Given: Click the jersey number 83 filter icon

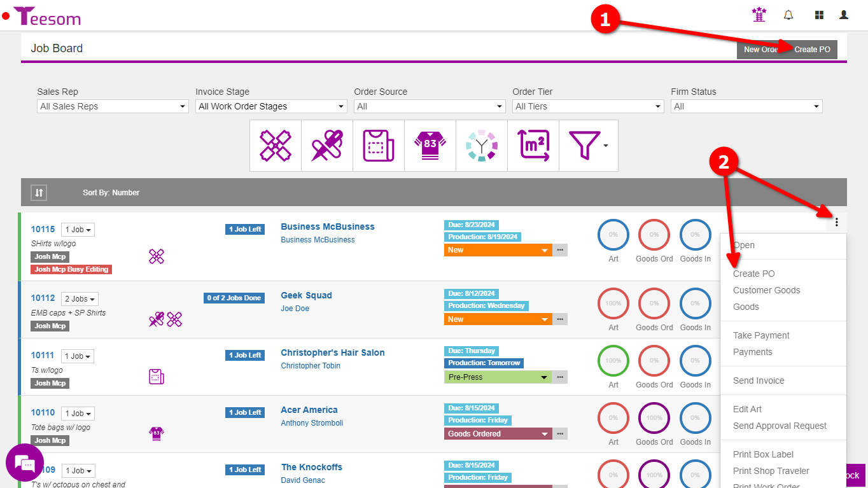Looking at the screenshot, I should pyautogui.click(x=430, y=146).
